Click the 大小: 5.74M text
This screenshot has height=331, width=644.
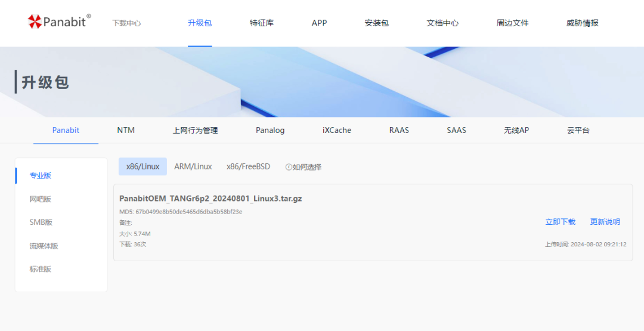(x=135, y=234)
